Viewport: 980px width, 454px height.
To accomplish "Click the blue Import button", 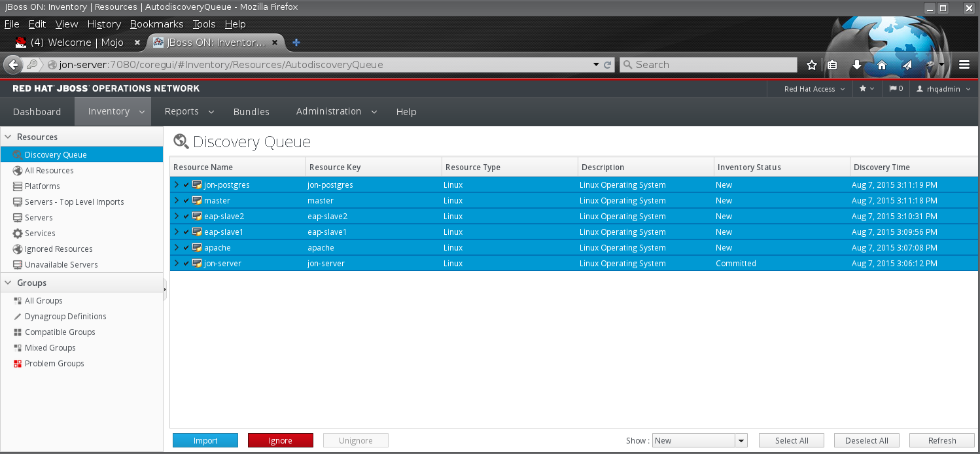I will pyautogui.click(x=205, y=441).
